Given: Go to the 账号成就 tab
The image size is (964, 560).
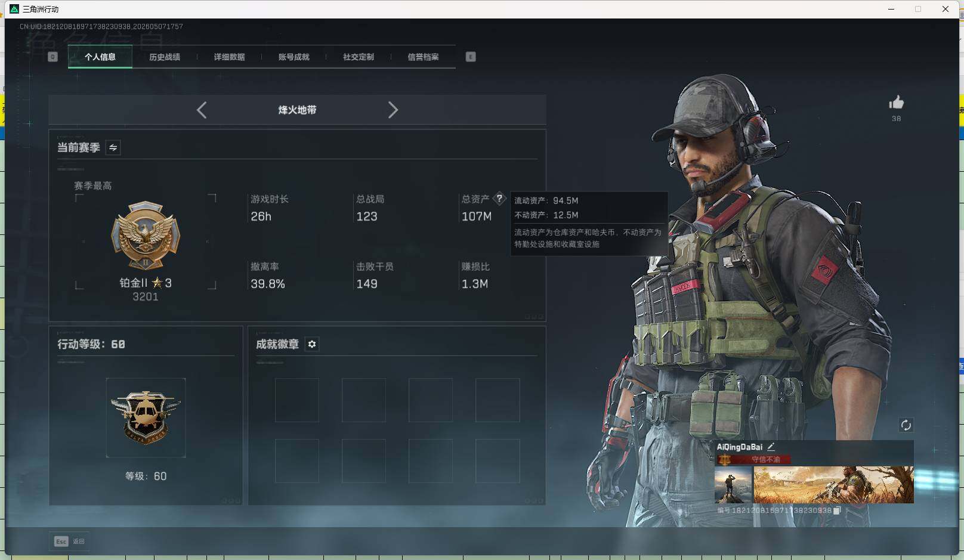Looking at the screenshot, I should click(x=293, y=57).
